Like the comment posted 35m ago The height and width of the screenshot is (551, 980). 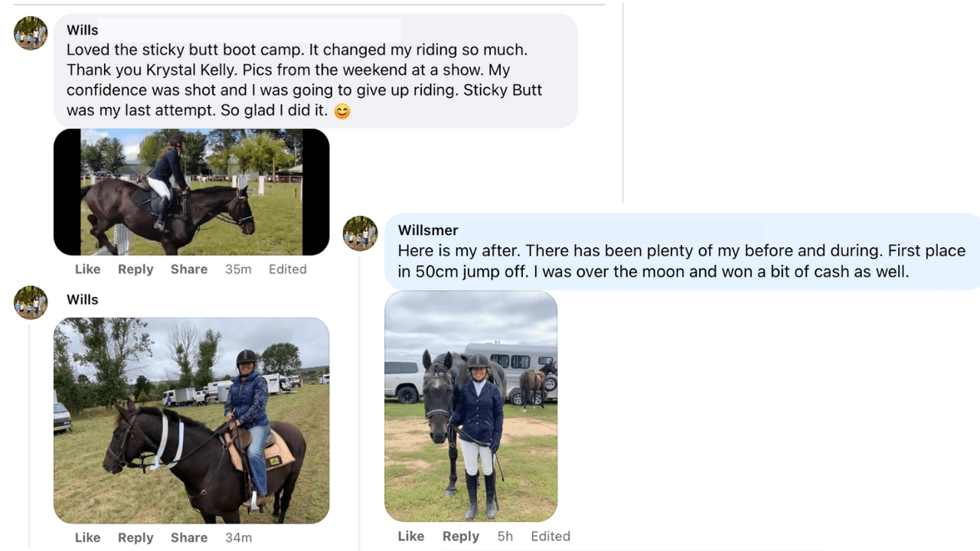(87, 269)
